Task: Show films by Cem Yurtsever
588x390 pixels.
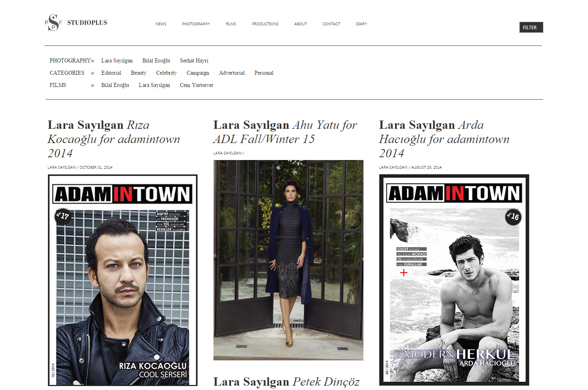Action: coord(197,85)
